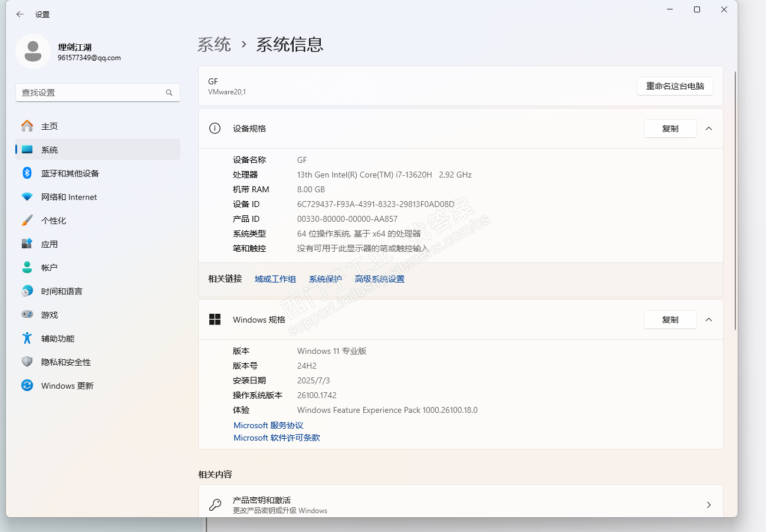Click the 产品密钥和激活 row
766x532 pixels.
pos(461,501)
